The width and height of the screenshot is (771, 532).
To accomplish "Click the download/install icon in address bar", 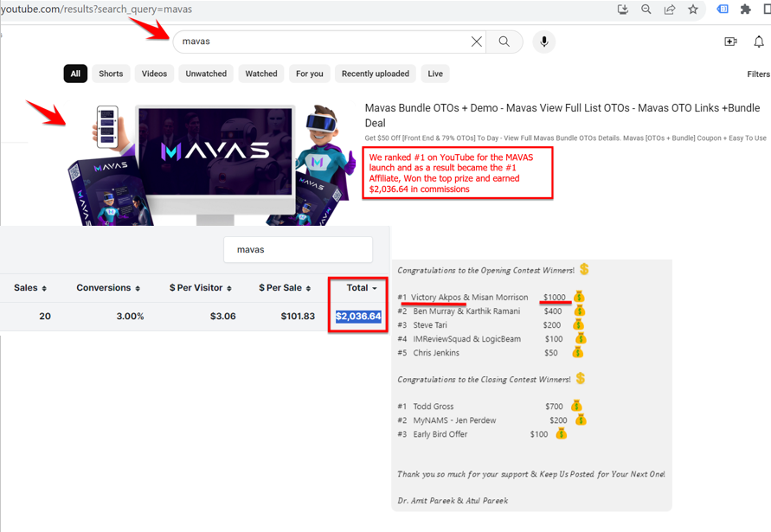I will point(622,10).
